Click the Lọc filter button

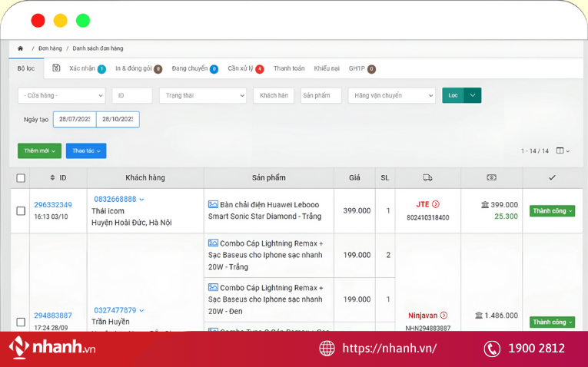click(453, 95)
